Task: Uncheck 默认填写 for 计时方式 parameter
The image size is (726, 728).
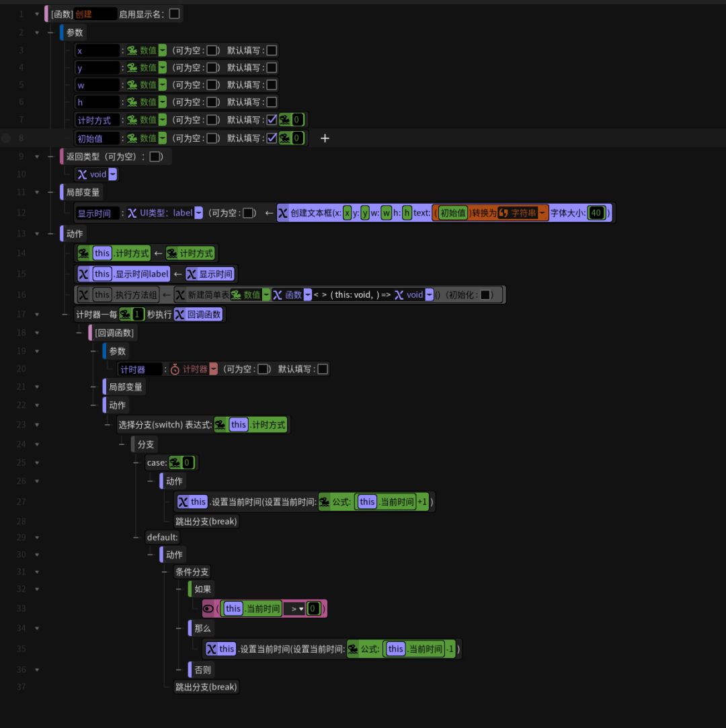Action: (272, 120)
